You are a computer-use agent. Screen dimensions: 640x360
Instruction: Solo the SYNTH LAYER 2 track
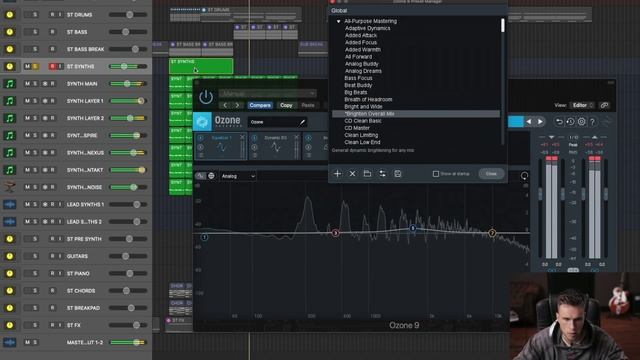pos(35,118)
